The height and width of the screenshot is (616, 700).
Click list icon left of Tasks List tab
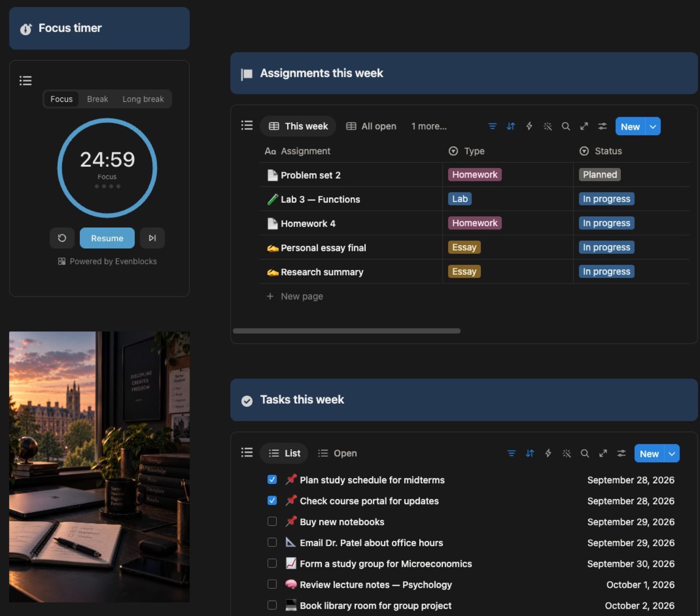click(x=247, y=452)
